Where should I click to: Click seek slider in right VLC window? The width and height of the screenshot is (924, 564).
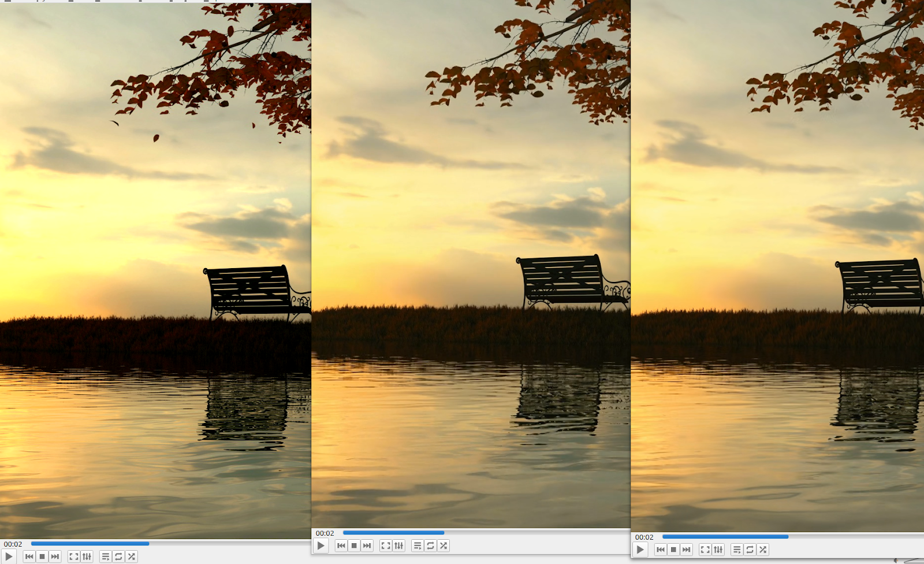793,537
